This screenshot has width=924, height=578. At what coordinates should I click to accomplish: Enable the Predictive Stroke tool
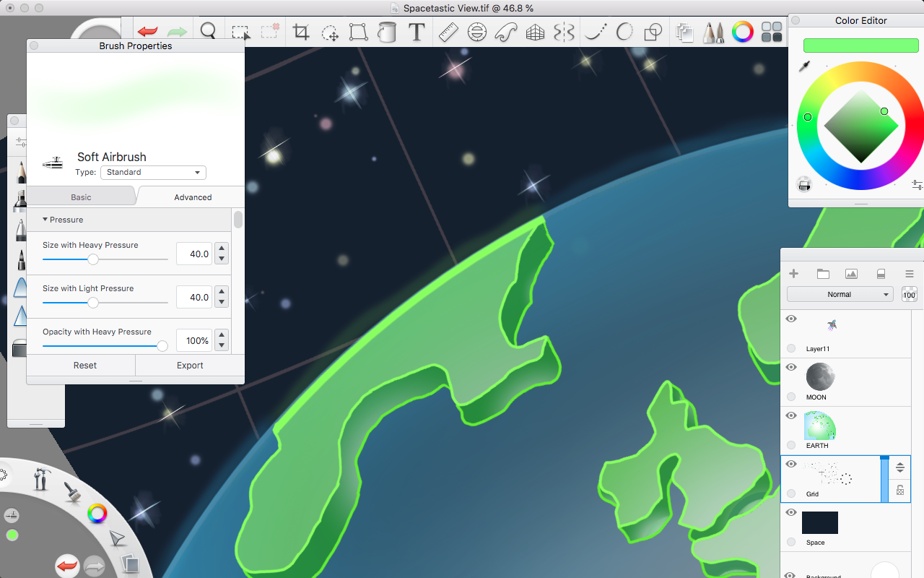pos(624,32)
